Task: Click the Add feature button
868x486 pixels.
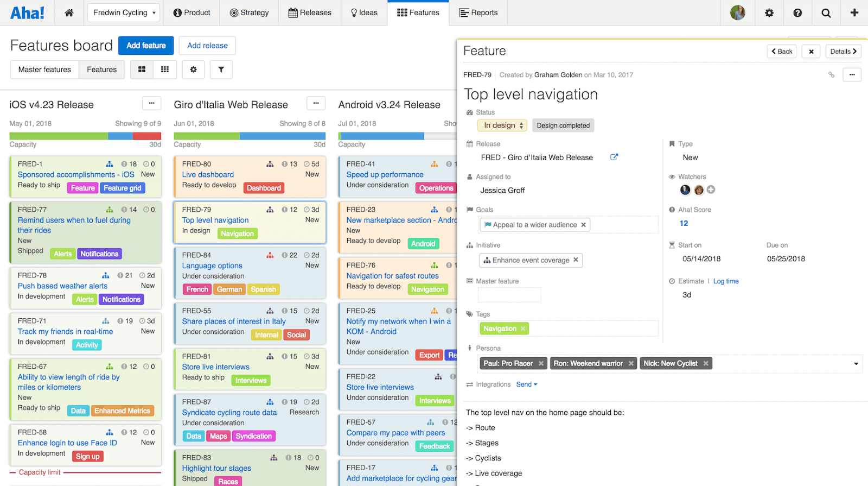Action: (146, 46)
